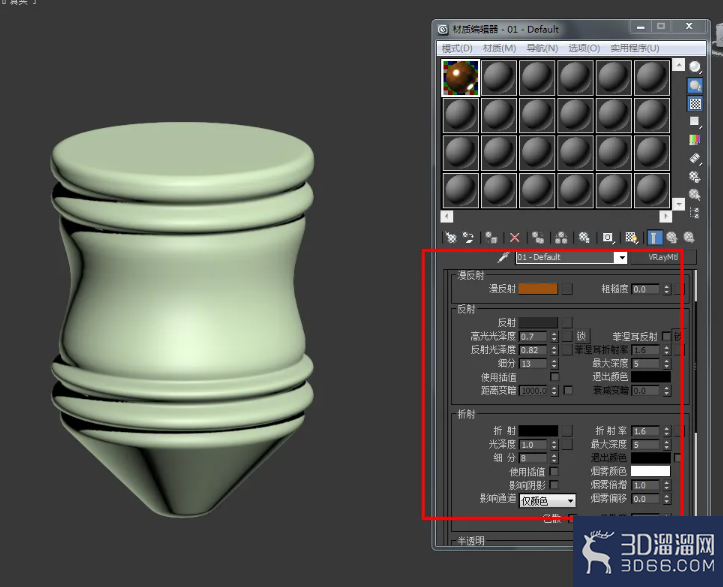Click the Make Unique icon
Screen dimensions: 723x587
561,238
